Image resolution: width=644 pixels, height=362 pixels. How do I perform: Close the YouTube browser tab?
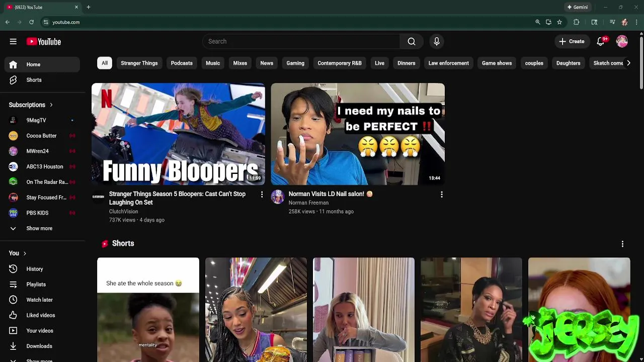pyautogui.click(x=76, y=7)
